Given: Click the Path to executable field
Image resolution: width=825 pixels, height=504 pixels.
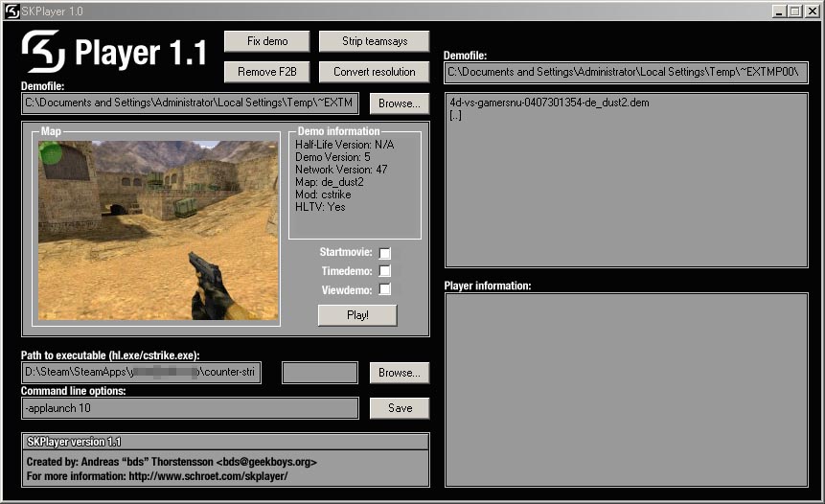Looking at the screenshot, I should [141, 373].
